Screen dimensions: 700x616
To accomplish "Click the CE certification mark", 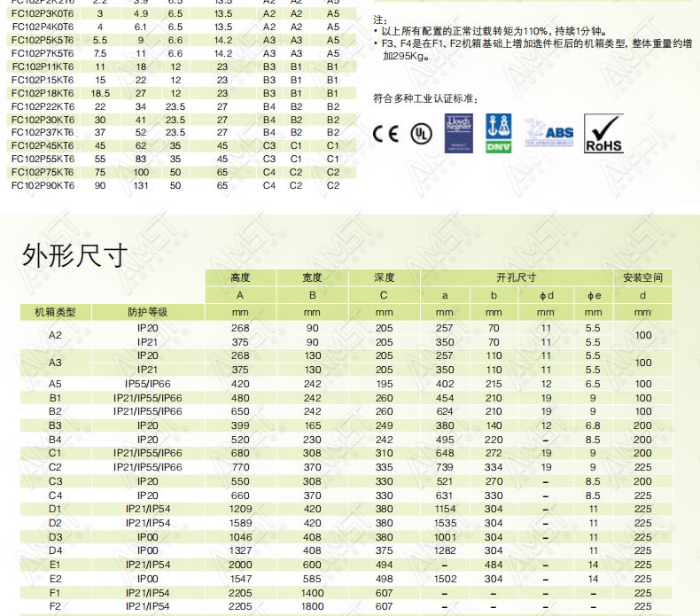I will click(x=385, y=134).
